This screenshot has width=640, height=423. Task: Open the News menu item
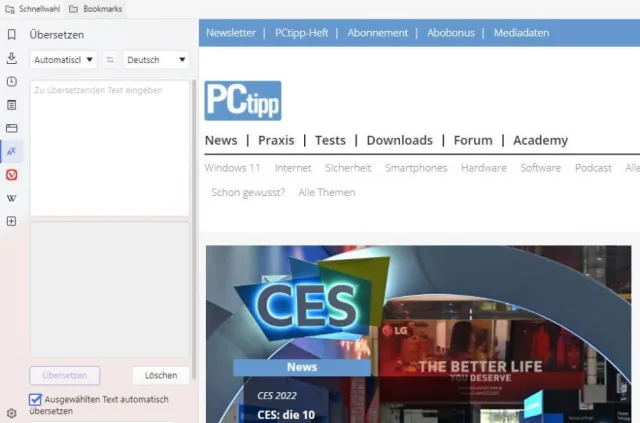(x=221, y=140)
